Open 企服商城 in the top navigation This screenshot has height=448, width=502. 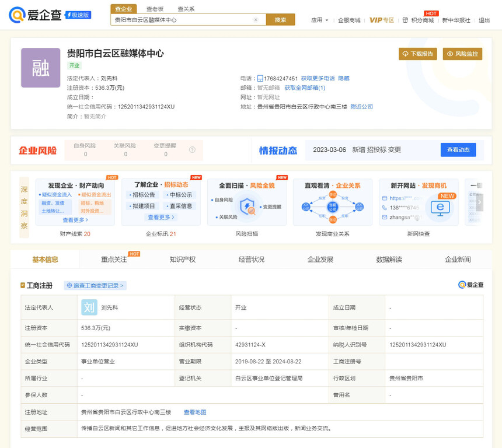tap(349, 20)
